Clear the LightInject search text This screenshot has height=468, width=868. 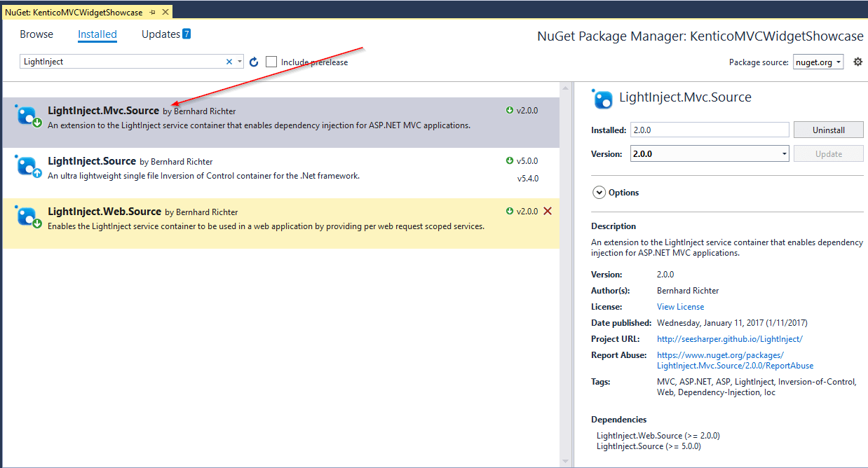click(229, 62)
